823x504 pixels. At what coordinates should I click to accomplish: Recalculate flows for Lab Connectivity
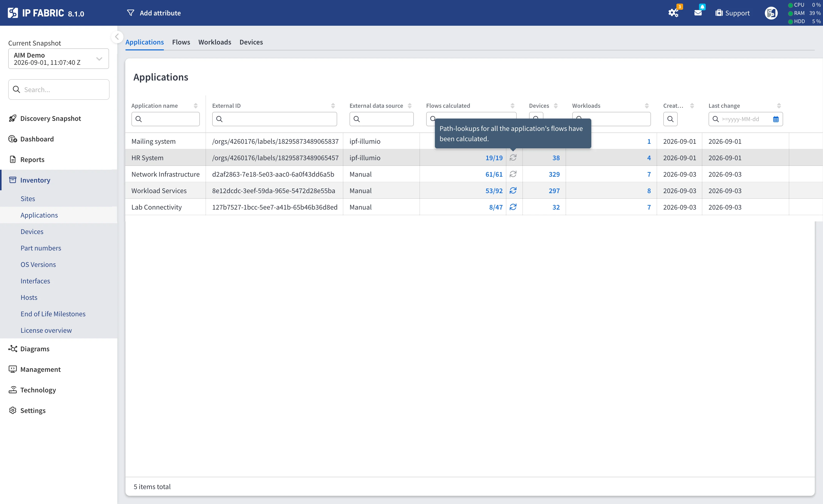pos(513,207)
